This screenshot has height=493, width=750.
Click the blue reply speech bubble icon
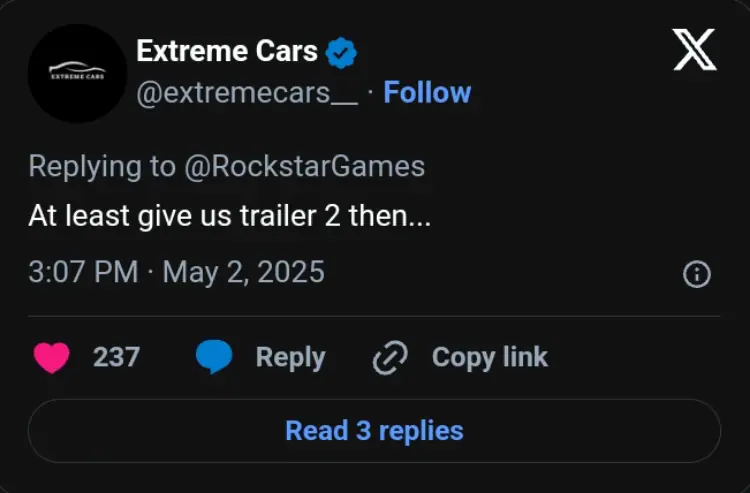click(x=213, y=357)
